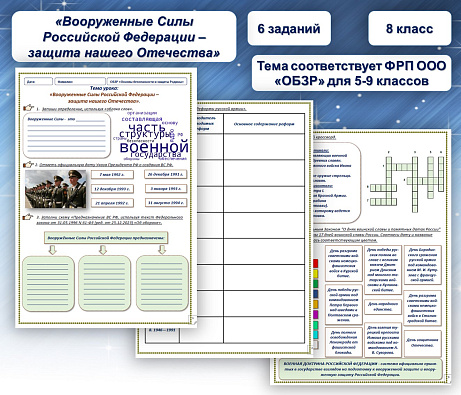Click the word "военной" in the word cloud
Image resolution: width=461 pixels, height=395 pixels.
[154, 147]
